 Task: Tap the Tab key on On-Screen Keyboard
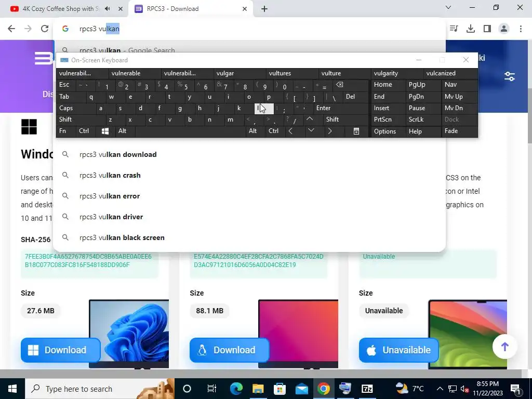[69, 97]
